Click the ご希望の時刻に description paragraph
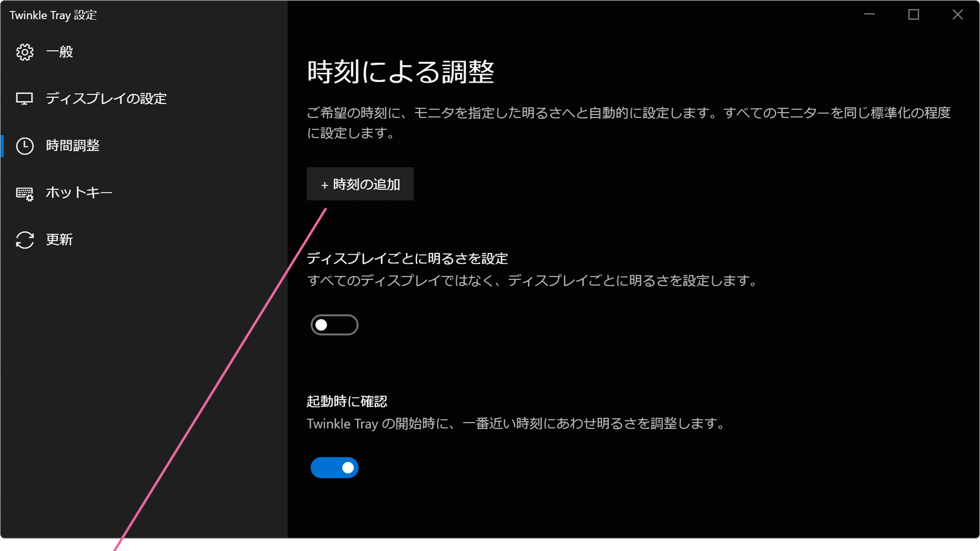Viewport: 980px width, 551px height. (629, 122)
